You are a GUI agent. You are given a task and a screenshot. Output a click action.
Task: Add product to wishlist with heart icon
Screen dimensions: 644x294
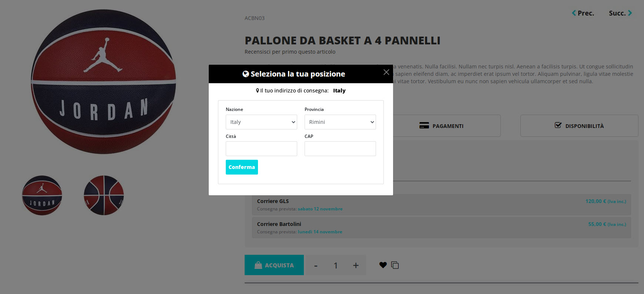coord(383,265)
